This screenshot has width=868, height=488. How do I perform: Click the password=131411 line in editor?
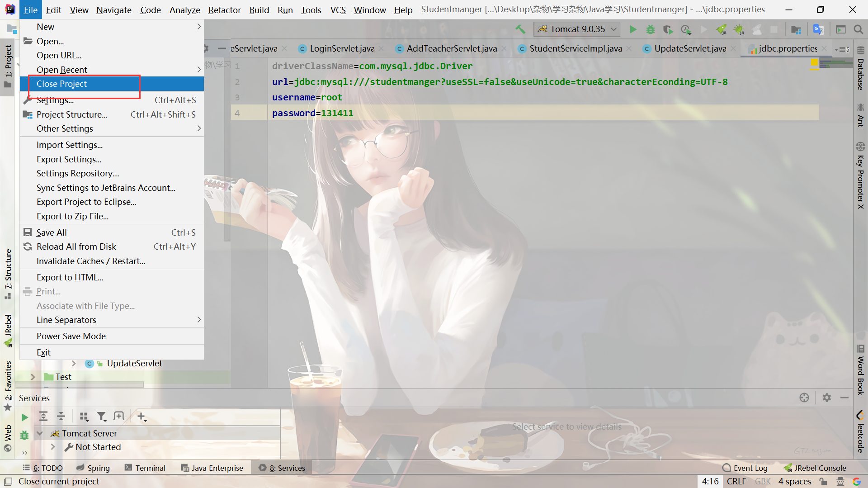pyautogui.click(x=524, y=113)
